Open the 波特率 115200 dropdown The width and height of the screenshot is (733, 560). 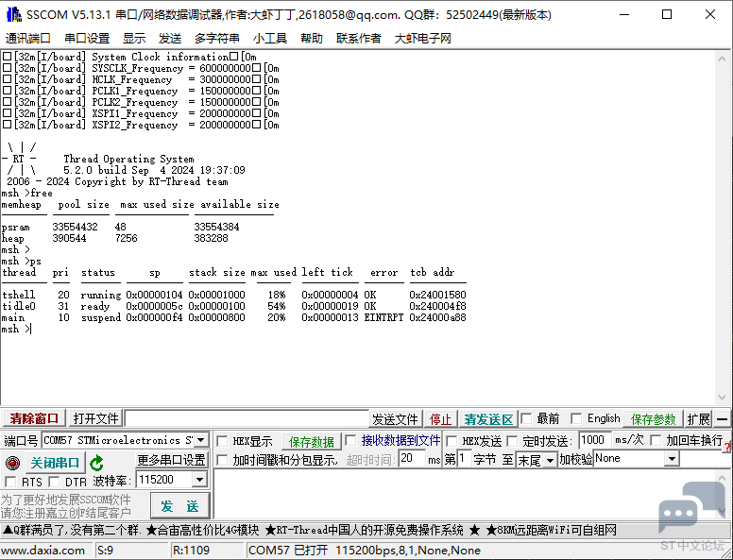[x=199, y=480]
